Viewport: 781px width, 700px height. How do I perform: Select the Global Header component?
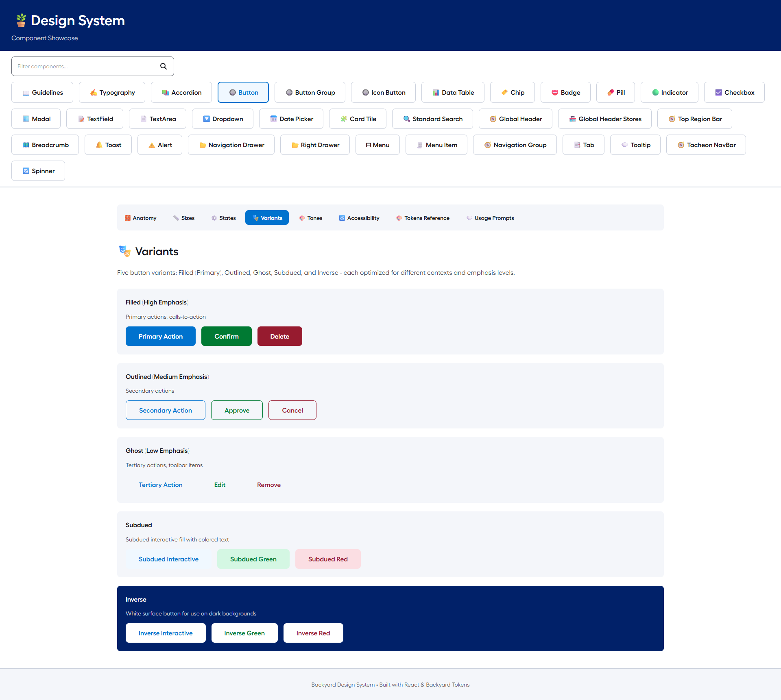[x=515, y=119]
